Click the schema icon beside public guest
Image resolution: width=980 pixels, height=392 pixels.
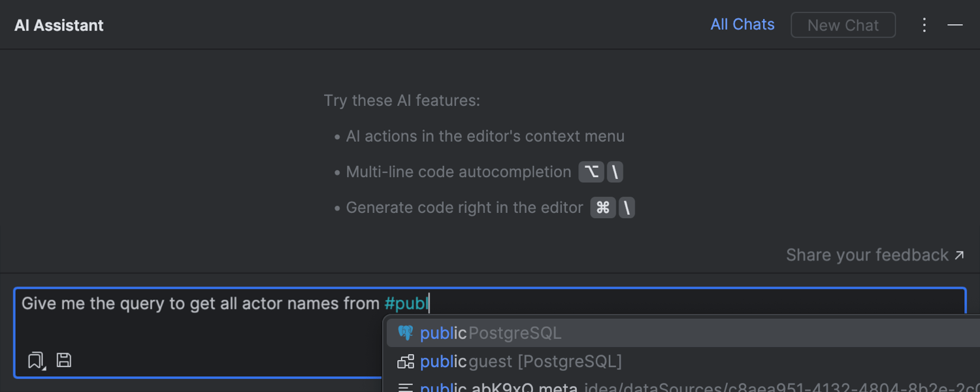pos(406,361)
